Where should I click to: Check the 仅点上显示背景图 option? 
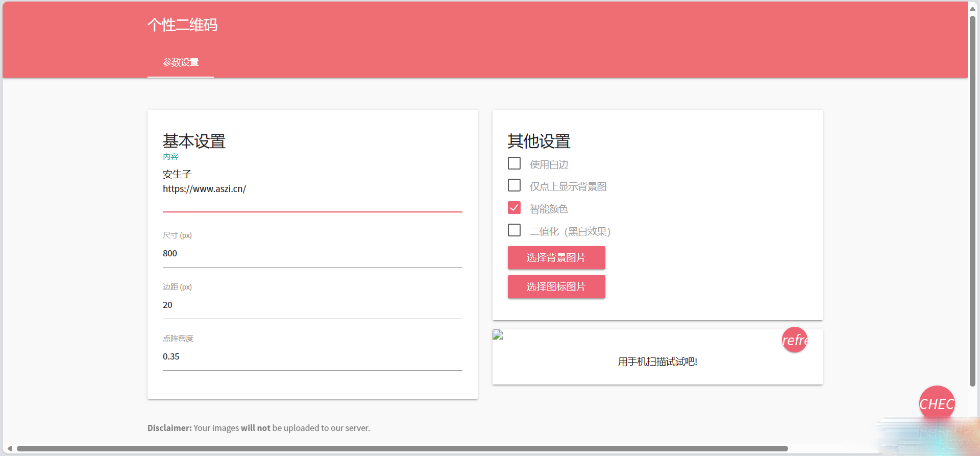pyautogui.click(x=514, y=185)
